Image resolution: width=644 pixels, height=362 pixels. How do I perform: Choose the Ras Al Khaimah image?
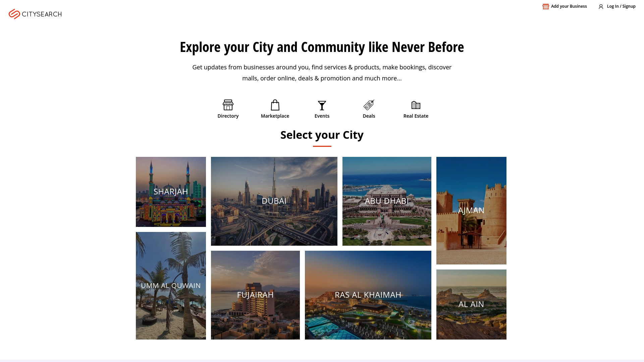(368, 295)
